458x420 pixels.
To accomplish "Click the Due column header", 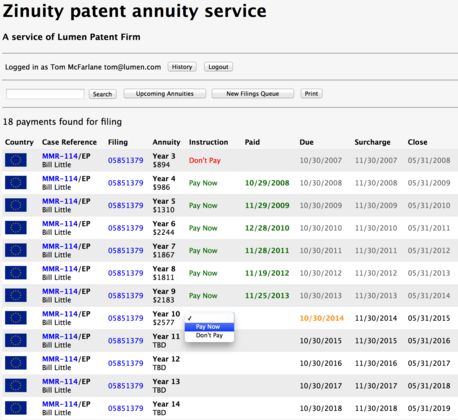I will click(x=306, y=142).
